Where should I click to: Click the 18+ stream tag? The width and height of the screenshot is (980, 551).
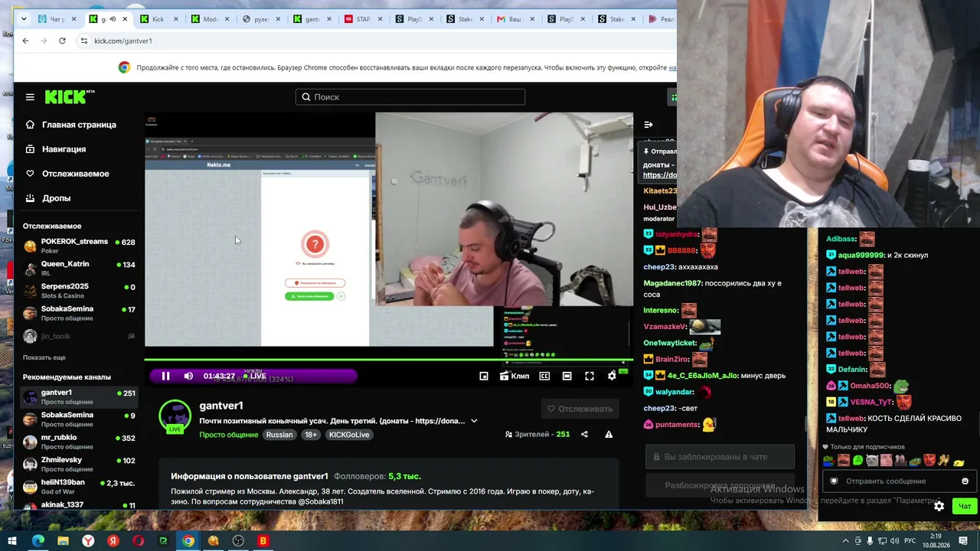point(310,435)
